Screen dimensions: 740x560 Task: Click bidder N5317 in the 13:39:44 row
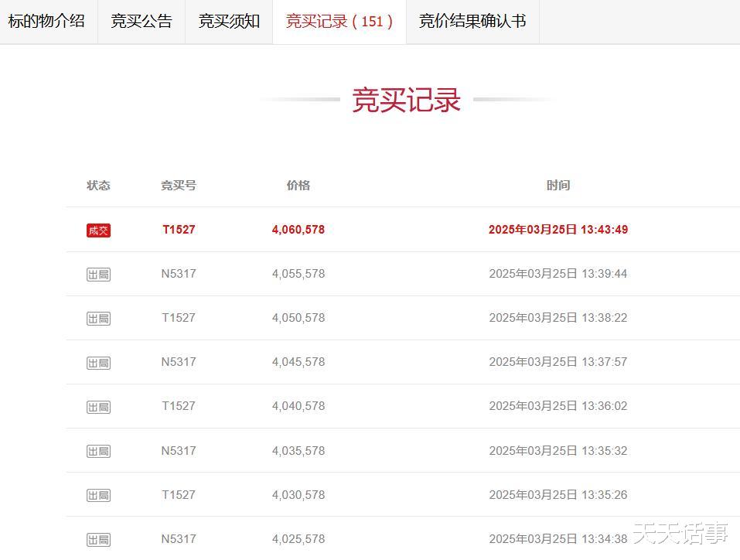[x=179, y=274]
